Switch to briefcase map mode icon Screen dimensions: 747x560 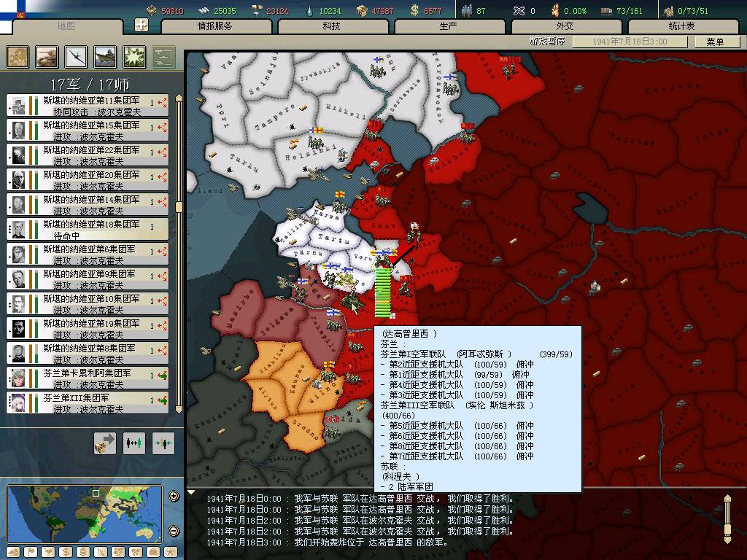click(153, 552)
